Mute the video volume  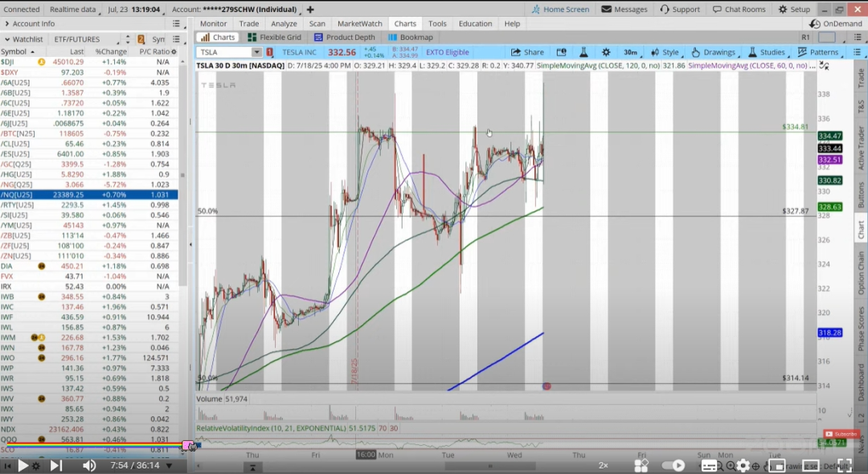tap(89, 466)
